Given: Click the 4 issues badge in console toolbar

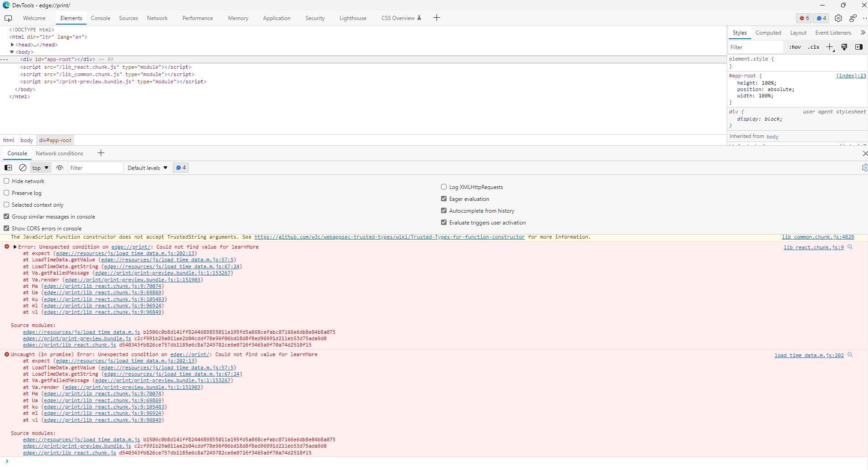Looking at the screenshot, I should click(x=181, y=168).
